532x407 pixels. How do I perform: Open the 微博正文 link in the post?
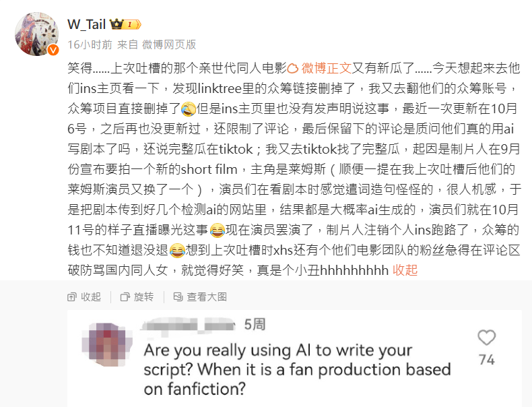click(x=326, y=68)
